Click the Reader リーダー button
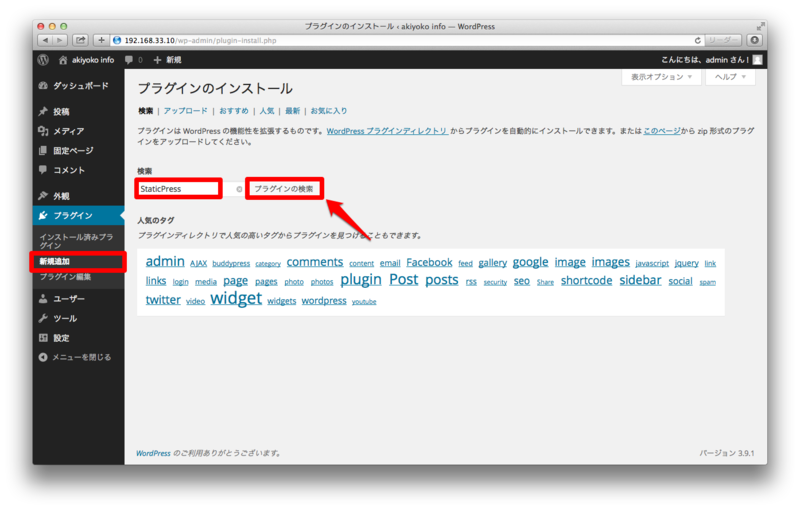800x510 pixels. 723,40
